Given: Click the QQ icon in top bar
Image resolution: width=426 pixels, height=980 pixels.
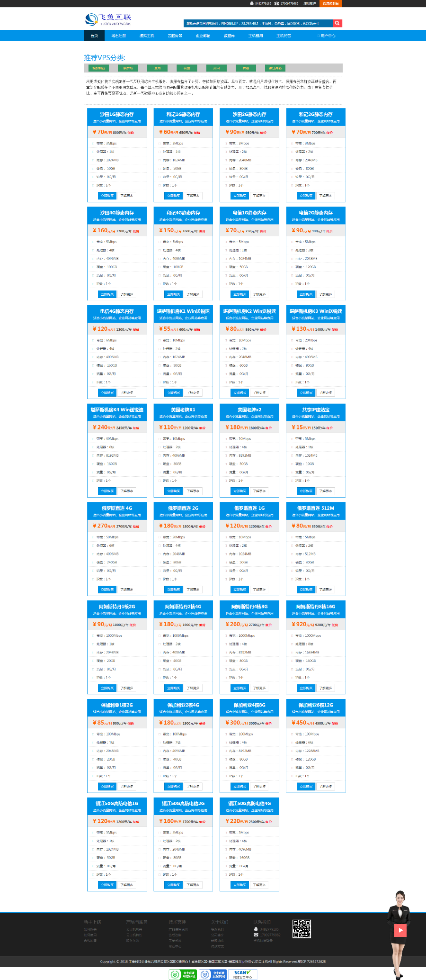Looking at the screenshot, I should [x=252, y=3].
